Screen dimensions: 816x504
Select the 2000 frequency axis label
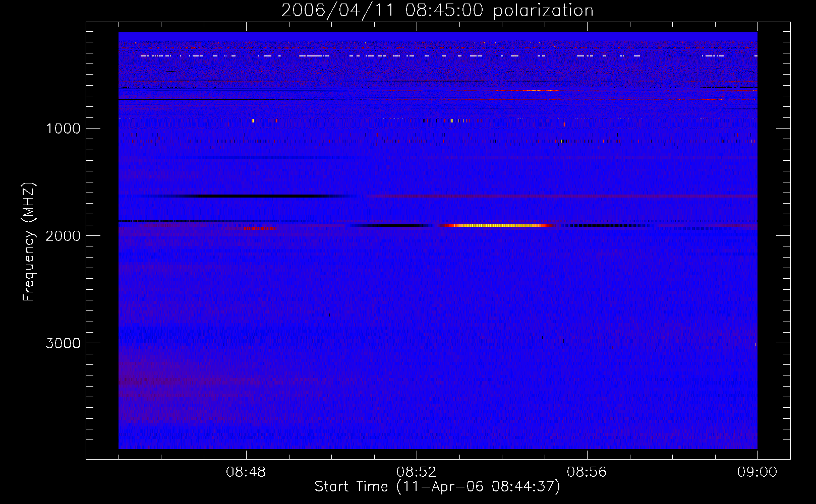[x=63, y=236]
